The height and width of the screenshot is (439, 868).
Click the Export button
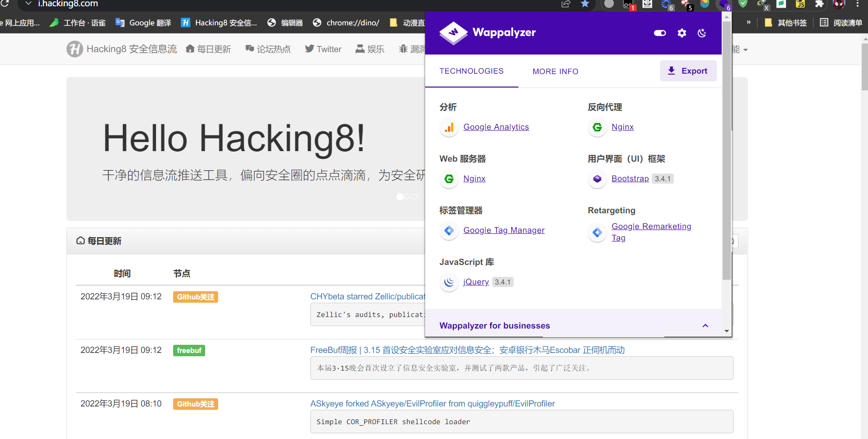click(x=688, y=71)
